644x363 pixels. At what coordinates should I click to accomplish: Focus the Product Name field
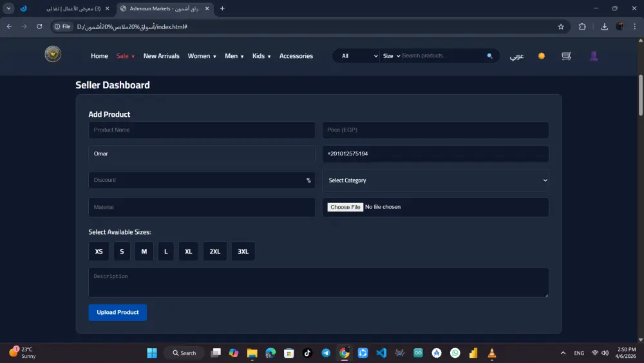point(202,130)
